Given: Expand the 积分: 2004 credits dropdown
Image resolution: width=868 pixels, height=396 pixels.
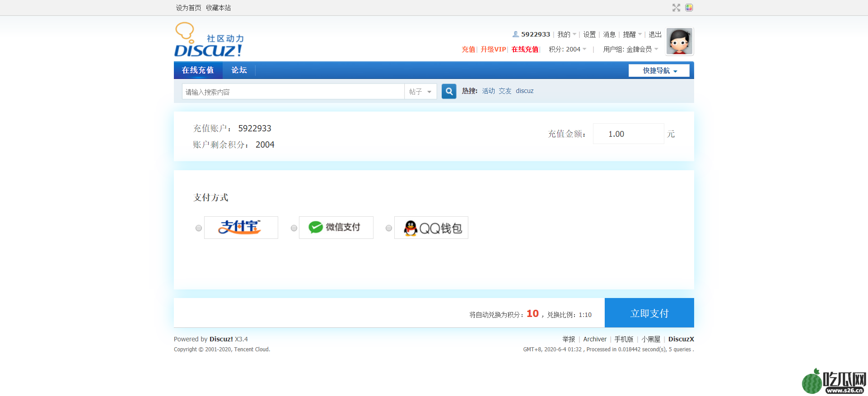Looking at the screenshot, I should tap(568, 49).
